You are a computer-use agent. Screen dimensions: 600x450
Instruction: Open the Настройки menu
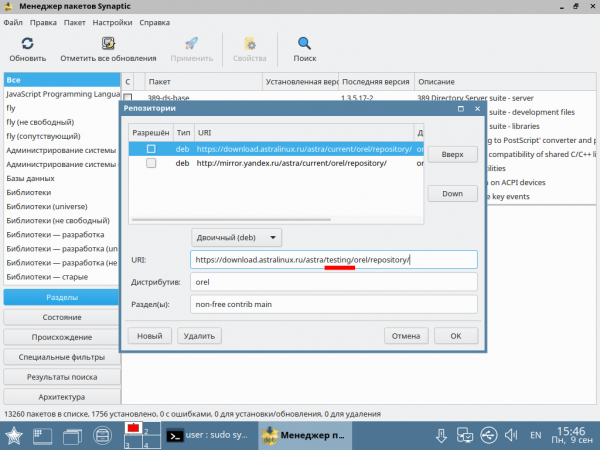tap(111, 21)
